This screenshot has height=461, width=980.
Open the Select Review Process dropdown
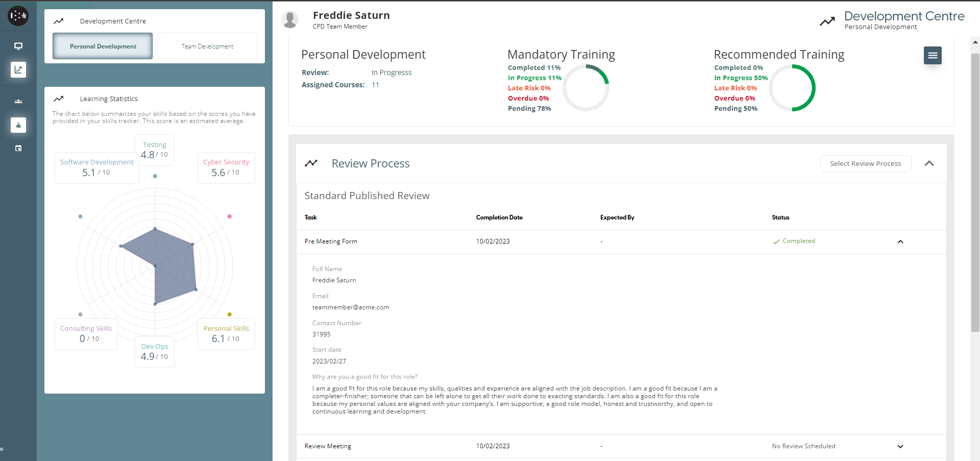tap(865, 163)
